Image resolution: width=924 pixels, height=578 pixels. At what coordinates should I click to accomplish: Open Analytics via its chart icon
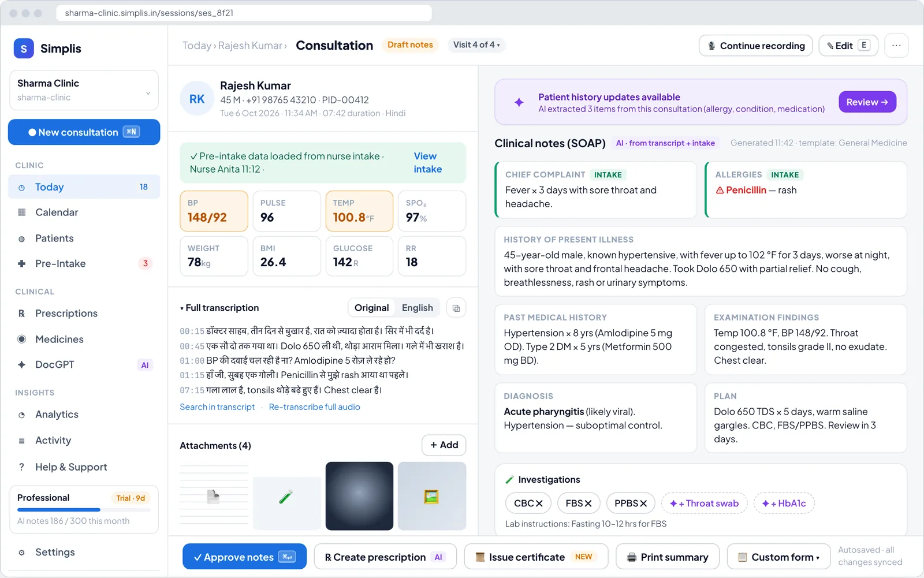click(x=21, y=415)
